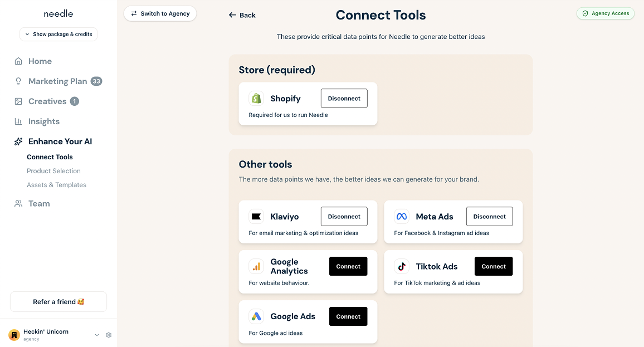Open settings via the gear icon
644x347 pixels.
[109, 335]
